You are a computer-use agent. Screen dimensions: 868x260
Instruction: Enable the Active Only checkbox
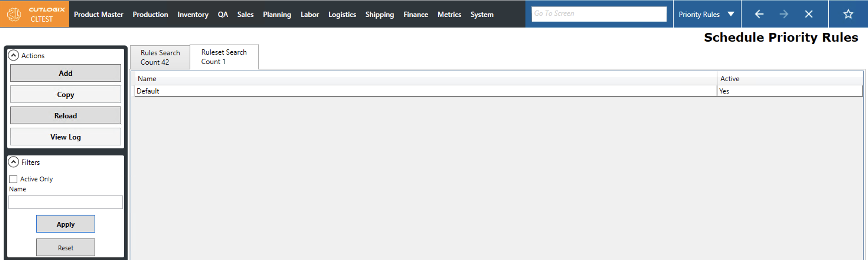point(14,179)
